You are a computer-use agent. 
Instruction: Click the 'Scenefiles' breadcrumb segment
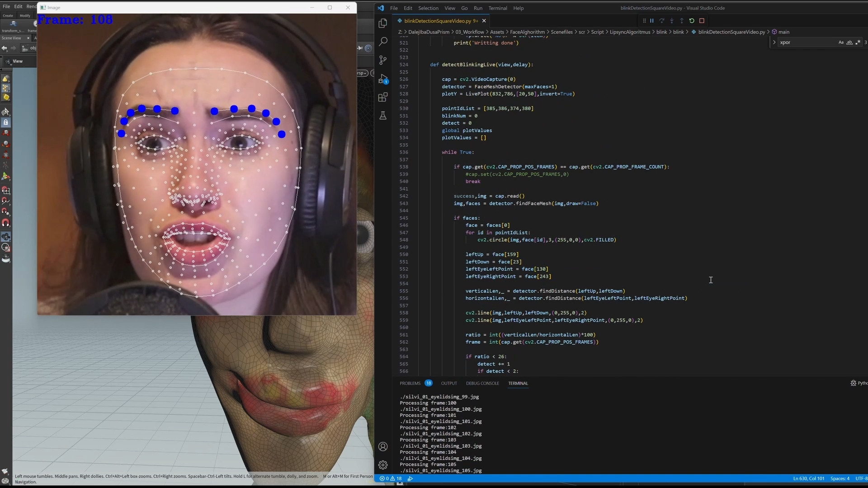coord(561,32)
